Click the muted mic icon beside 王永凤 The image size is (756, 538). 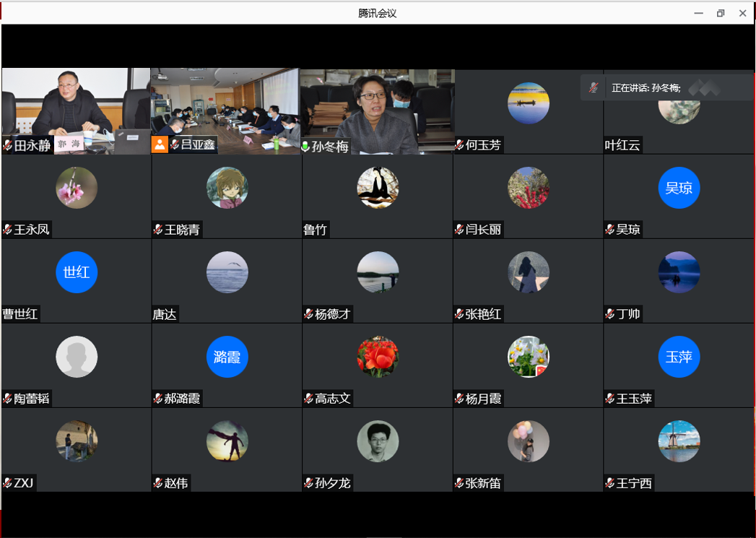coord(8,230)
